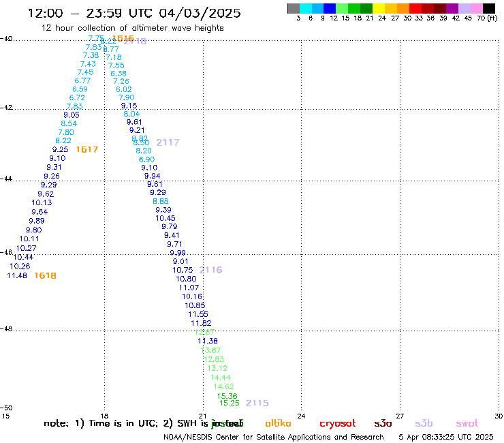
Task: Pick the bright red swatch in the legend
Action: pyautogui.click(x=415, y=8)
